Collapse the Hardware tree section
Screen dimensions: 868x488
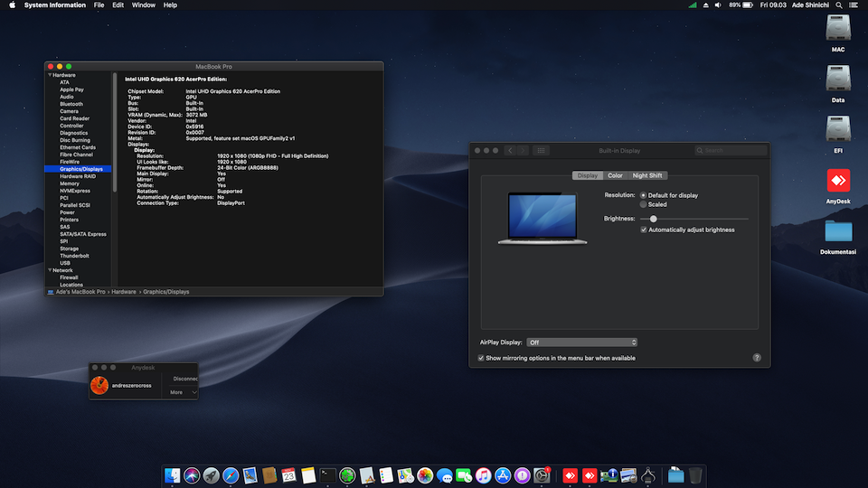(x=50, y=75)
